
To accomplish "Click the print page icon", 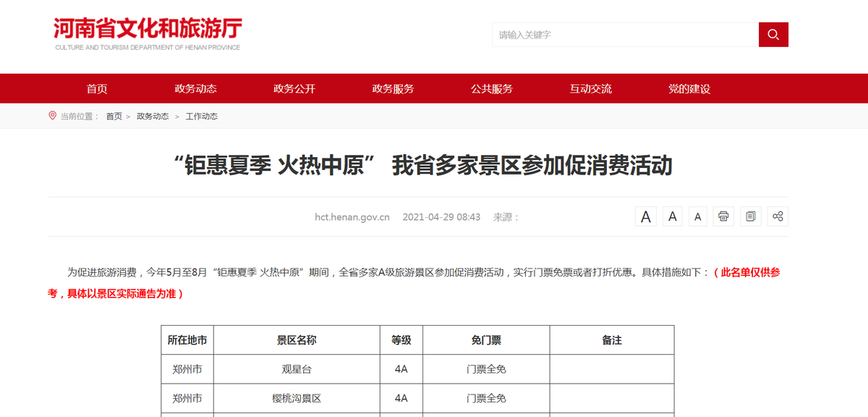I will click(723, 216).
